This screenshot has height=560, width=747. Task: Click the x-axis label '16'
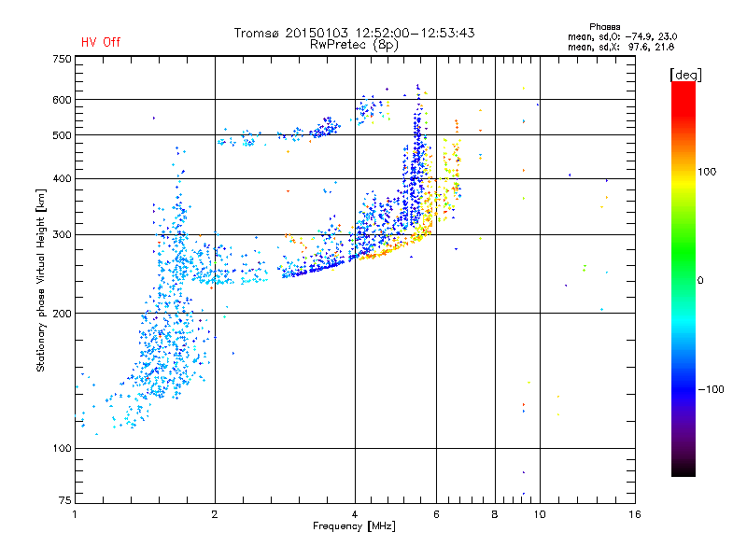point(635,514)
